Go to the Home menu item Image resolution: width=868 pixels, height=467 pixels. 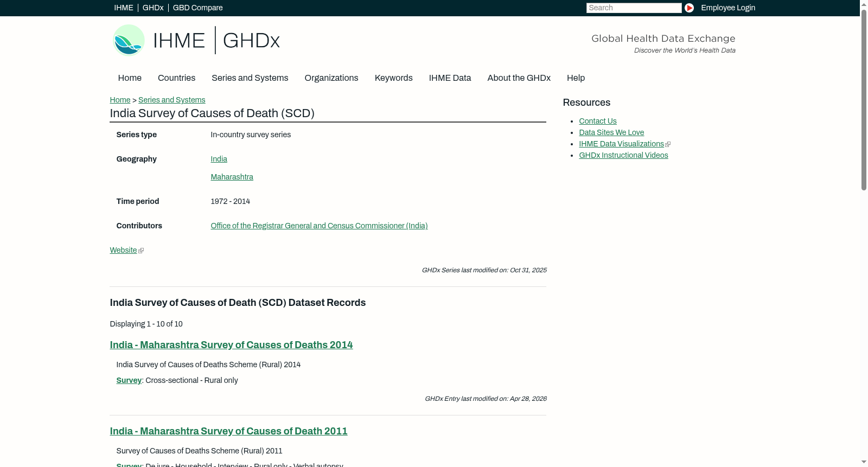(x=130, y=78)
